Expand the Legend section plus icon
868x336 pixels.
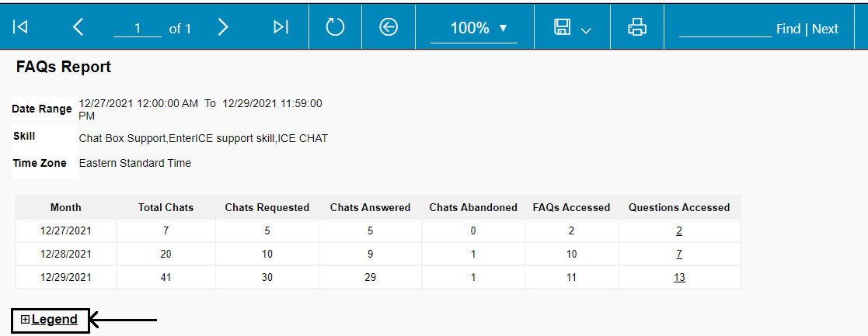tap(25, 319)
